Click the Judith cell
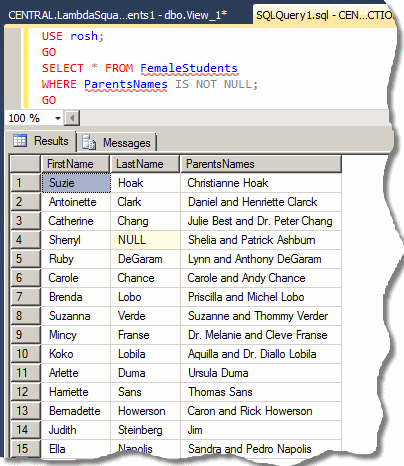 [76, 430]
